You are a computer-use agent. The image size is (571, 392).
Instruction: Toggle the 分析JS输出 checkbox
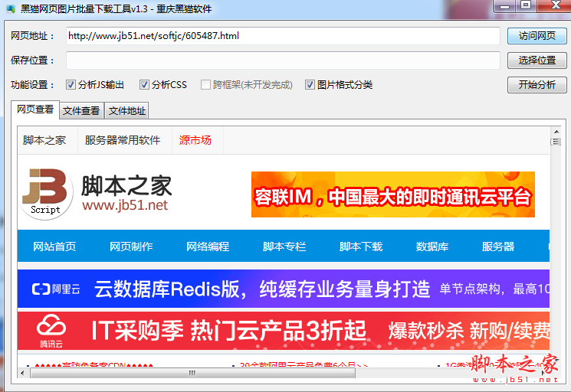point(71,85)
